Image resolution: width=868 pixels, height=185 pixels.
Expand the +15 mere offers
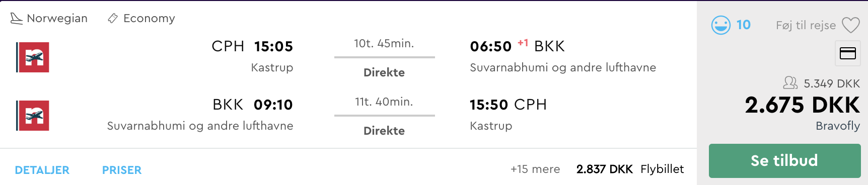(x=535, y=169)
